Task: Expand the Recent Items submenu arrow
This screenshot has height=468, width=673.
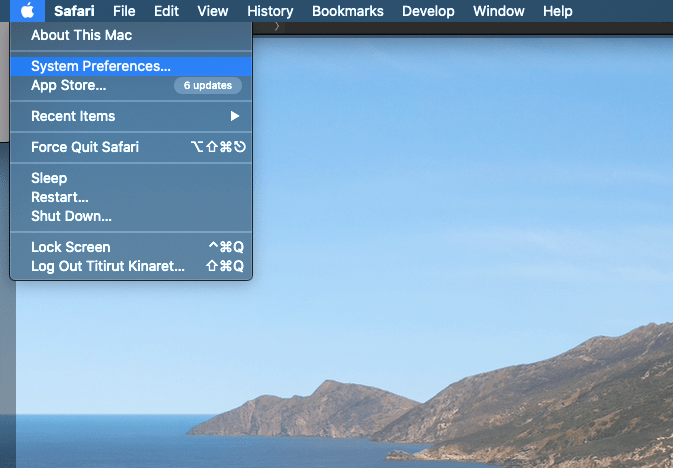Action: click(x=235, y=116)
